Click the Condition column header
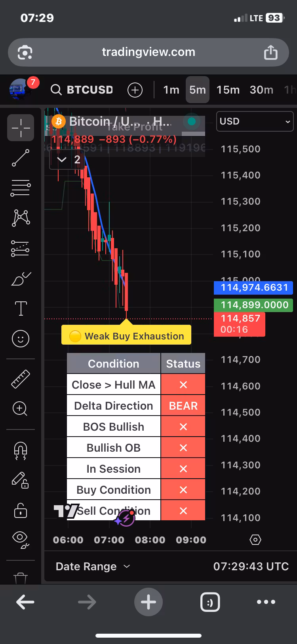 tap(114, 364)
